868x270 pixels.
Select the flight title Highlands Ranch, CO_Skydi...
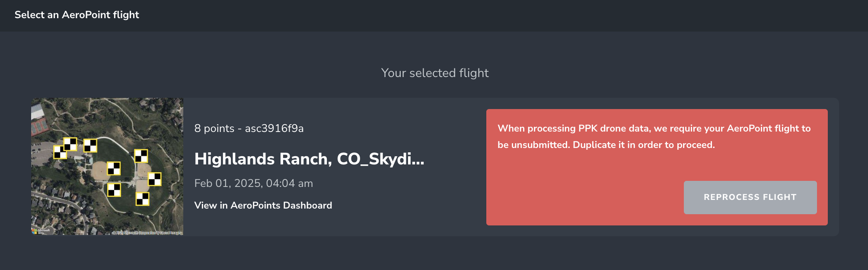point(309,160)
